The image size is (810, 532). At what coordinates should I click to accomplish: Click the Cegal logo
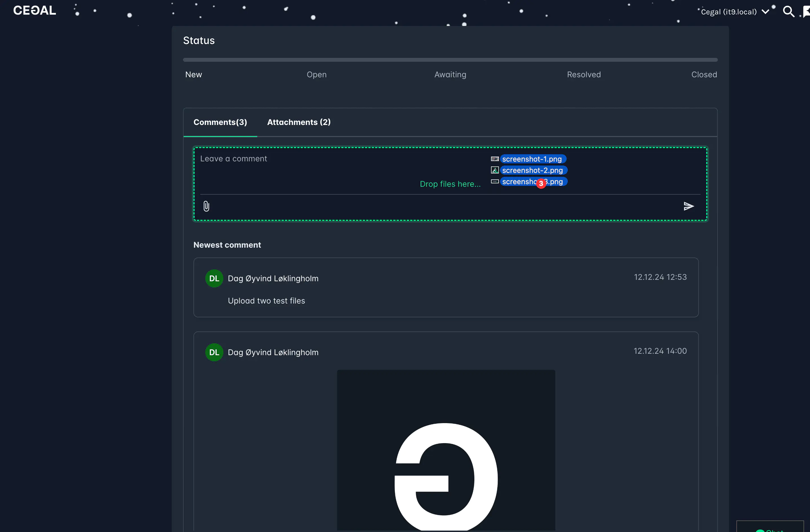coord(34,10)
